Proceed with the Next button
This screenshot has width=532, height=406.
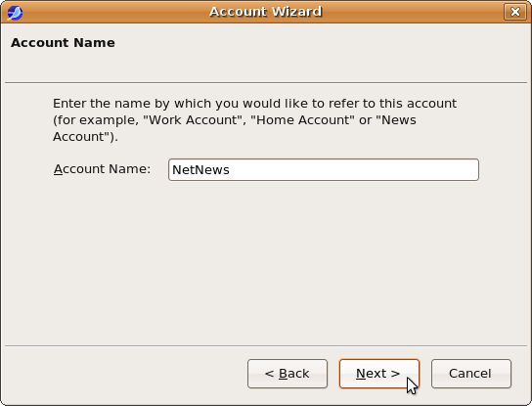[x=379, y=374]
